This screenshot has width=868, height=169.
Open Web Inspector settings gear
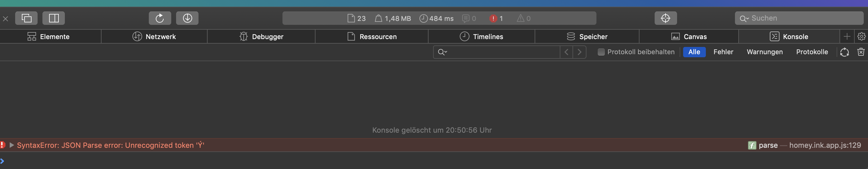coord(862,36)
